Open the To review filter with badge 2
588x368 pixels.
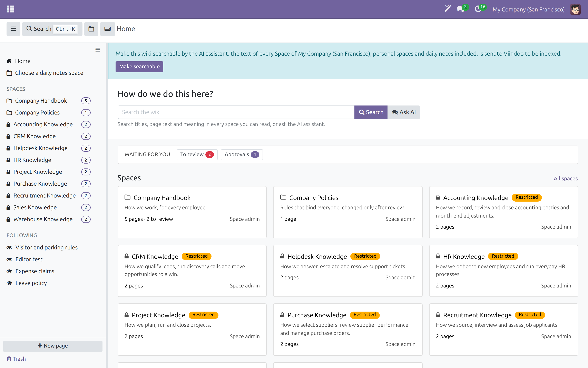197,155
